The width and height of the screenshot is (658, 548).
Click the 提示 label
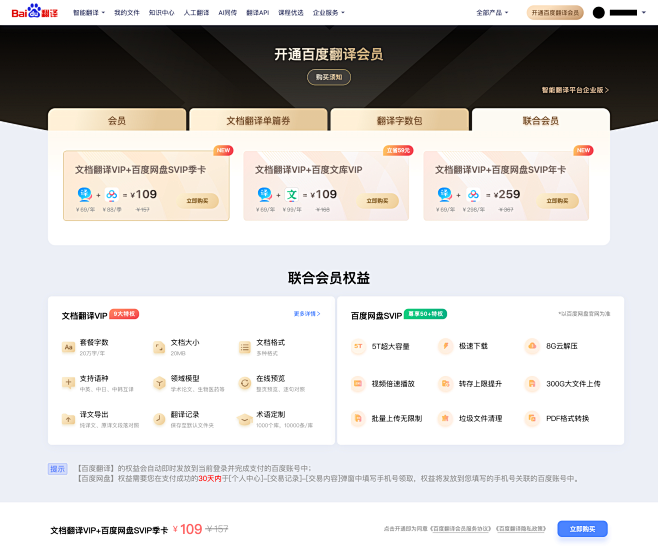[57, 469]
